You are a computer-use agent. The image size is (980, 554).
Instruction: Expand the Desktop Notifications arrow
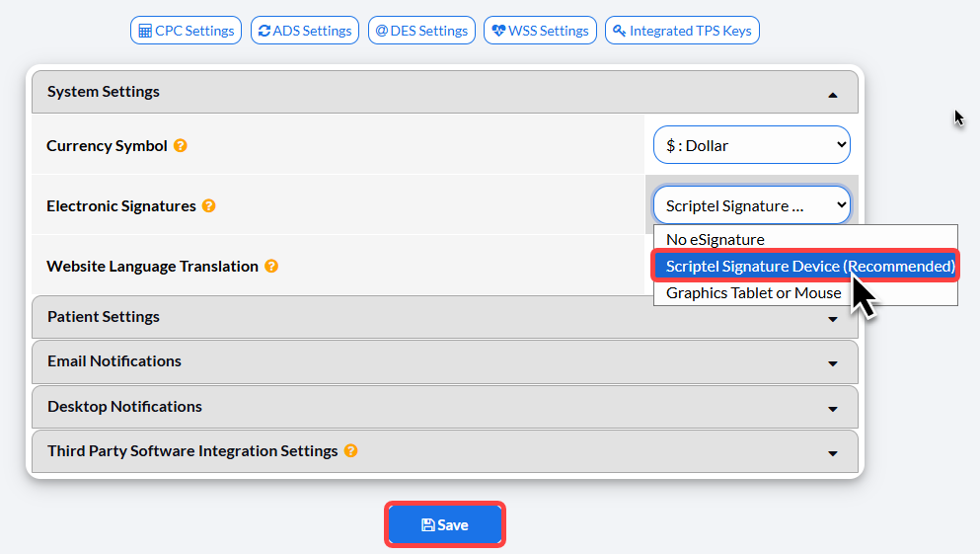pyautogui.click(x=833, y=409)
